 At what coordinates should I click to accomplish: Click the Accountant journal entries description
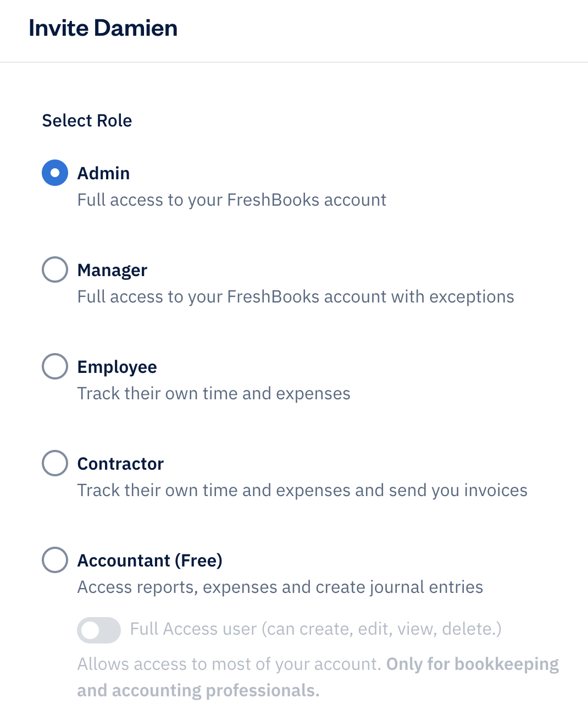(x=280, y=587)
